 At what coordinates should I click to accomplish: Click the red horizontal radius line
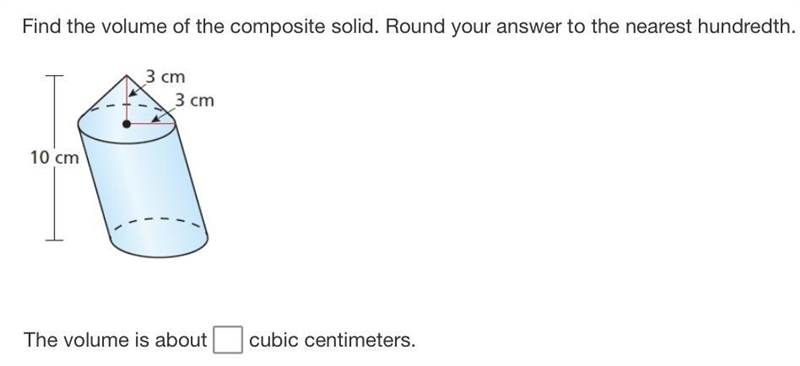(x=151, y=124)
